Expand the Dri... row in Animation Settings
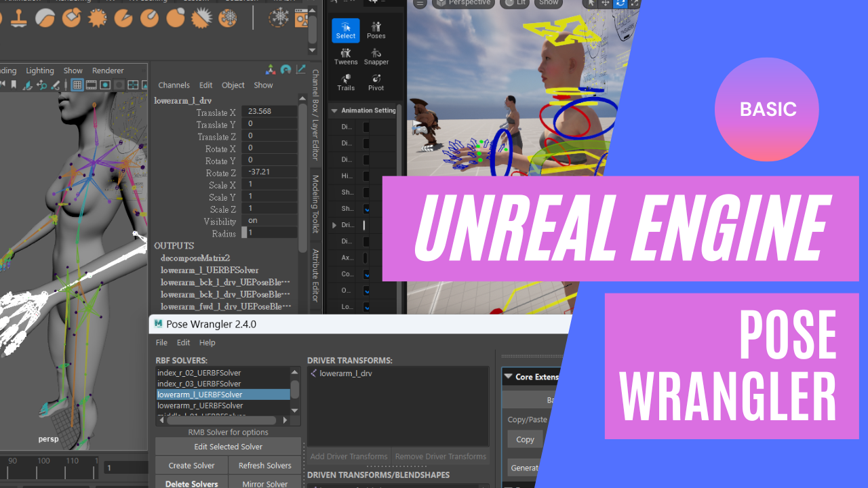 tap(334, 225)
